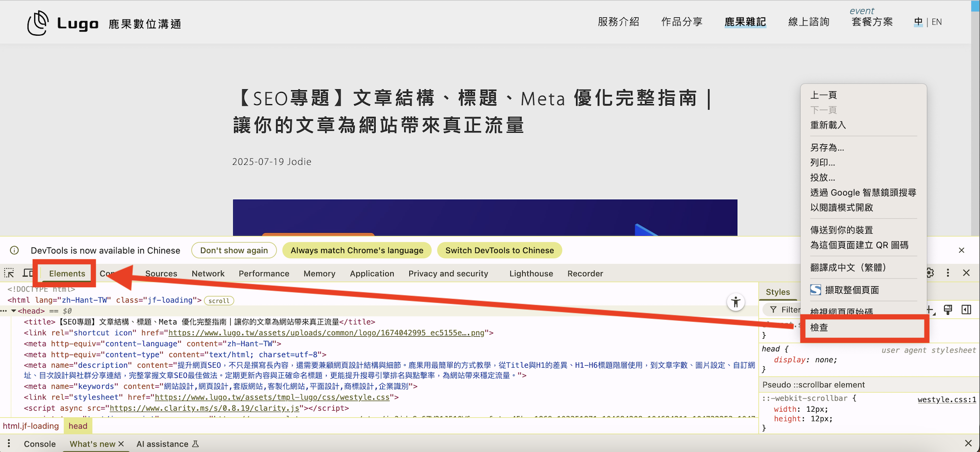Dismiss the DevTools language notification bar
This screenshot has height=452, width=980.
click(x=962, y=250)
